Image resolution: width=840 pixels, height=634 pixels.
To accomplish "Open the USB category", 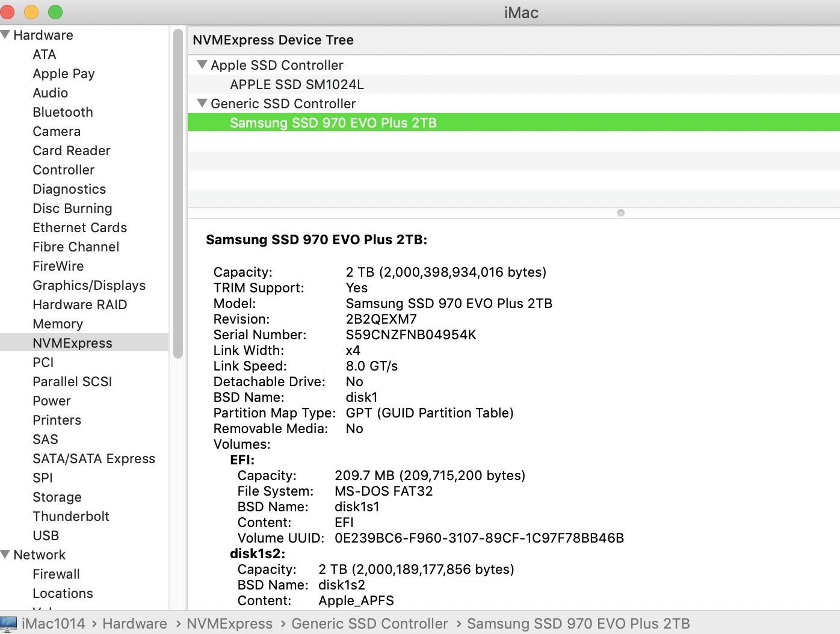I will (46, 535).
